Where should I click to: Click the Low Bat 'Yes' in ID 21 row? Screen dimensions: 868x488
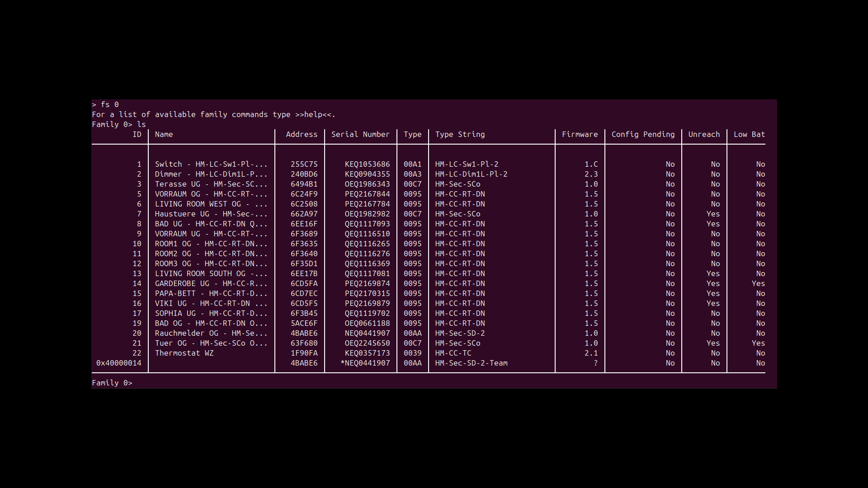tap(758, 343)
